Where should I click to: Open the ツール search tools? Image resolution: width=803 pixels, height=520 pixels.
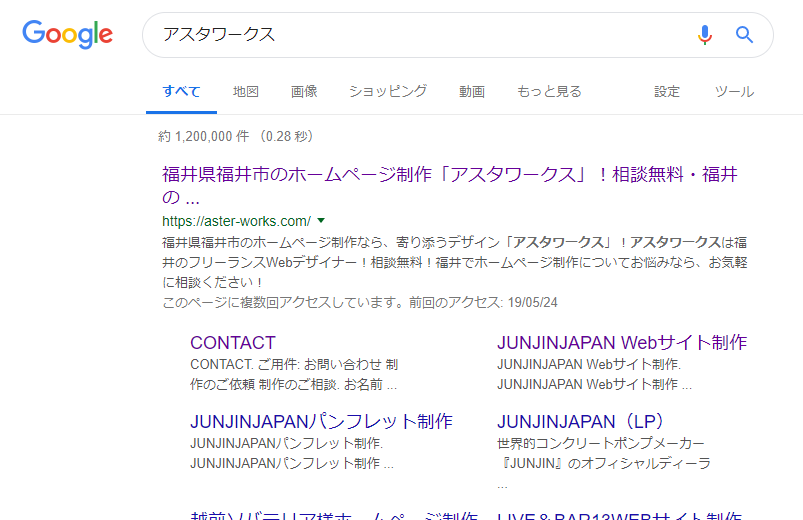(734, 92)
